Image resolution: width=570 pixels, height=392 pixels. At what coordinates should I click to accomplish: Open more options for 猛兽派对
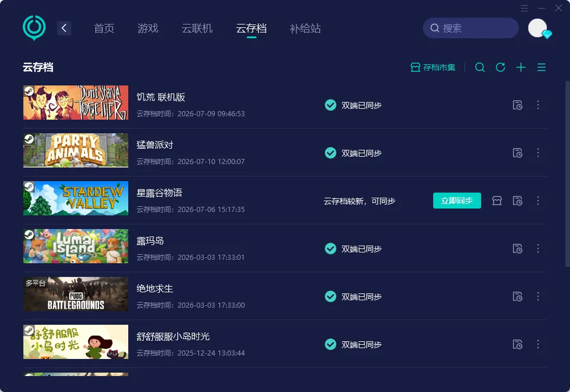click(x=538, y=153)
